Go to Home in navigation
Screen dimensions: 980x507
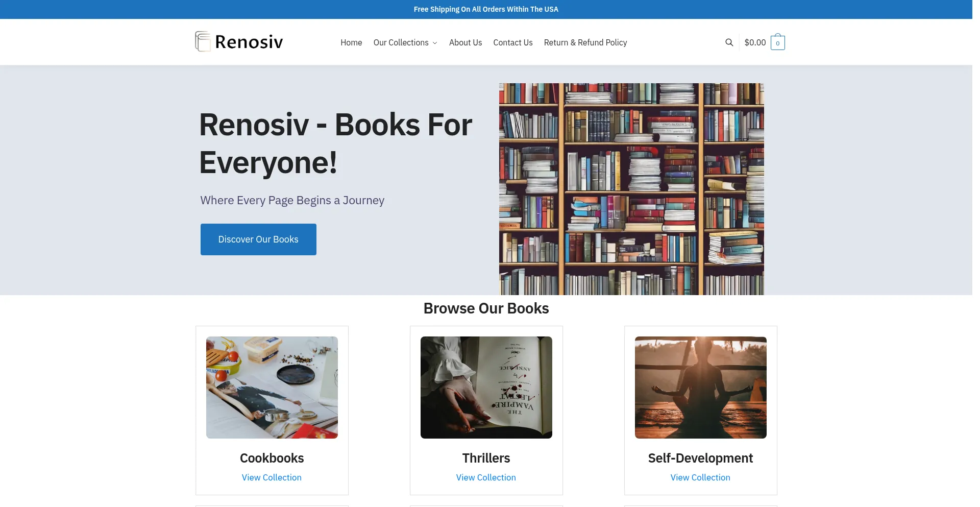[351, 42]
